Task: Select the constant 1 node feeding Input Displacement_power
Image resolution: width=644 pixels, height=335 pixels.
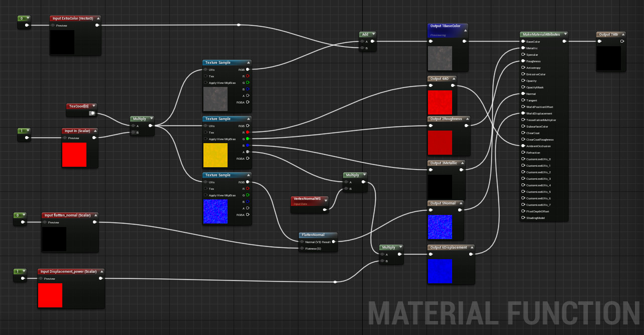Action: pos(20,275)
